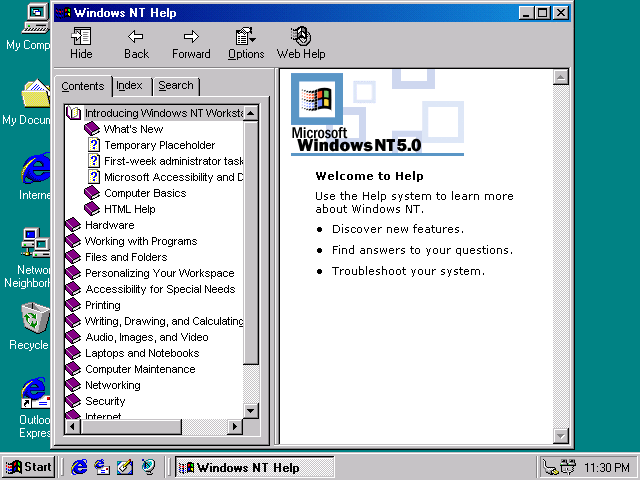Click the Printing book icon
640x480 pixels.
(73, 304)
